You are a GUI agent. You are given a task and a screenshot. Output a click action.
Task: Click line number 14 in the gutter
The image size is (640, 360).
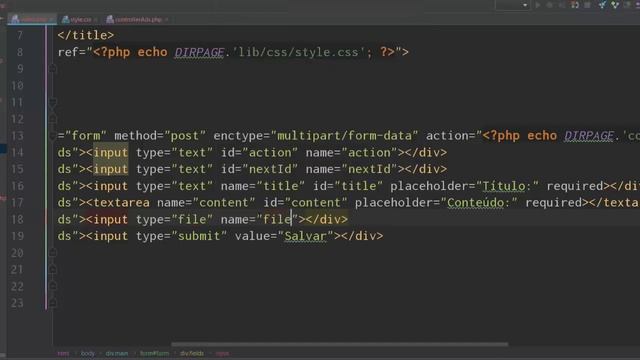tap(17, 153)
